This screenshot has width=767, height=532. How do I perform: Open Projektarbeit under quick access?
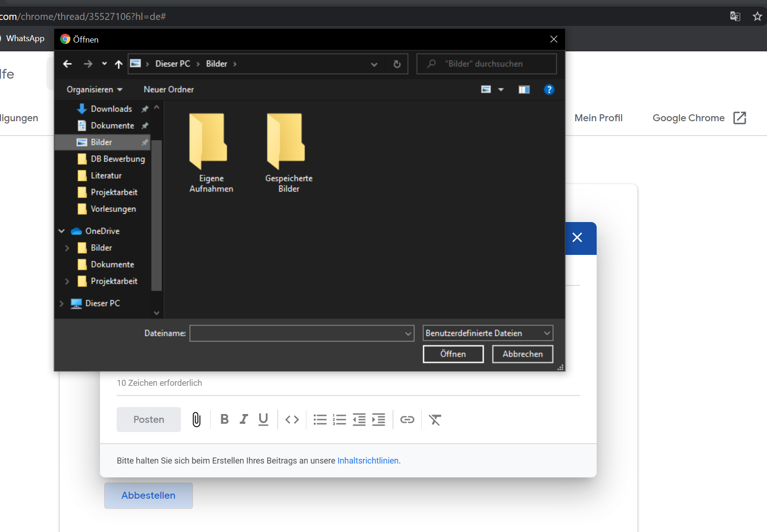point(114,192)
